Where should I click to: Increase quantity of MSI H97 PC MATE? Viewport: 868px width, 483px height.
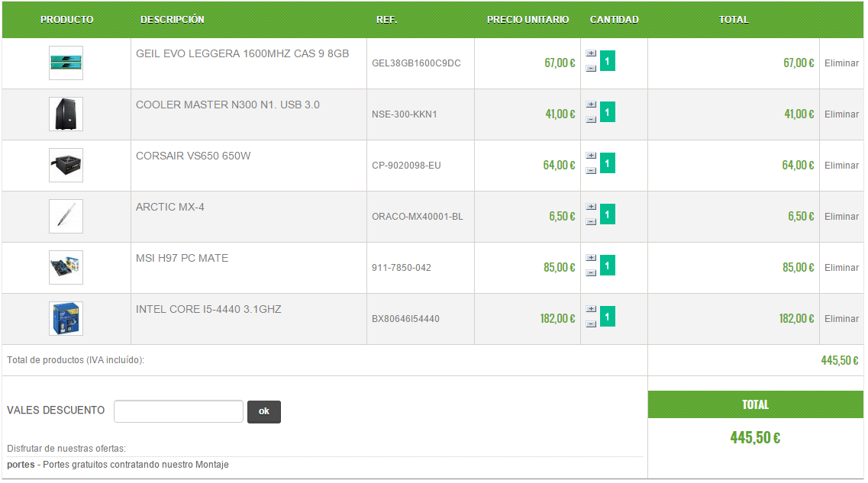(x=591, y=258)
